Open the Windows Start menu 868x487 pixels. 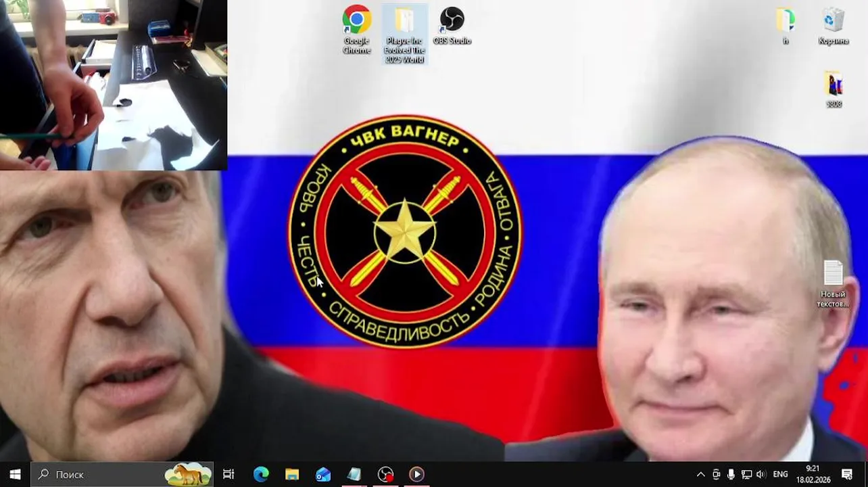click(15, 474)
